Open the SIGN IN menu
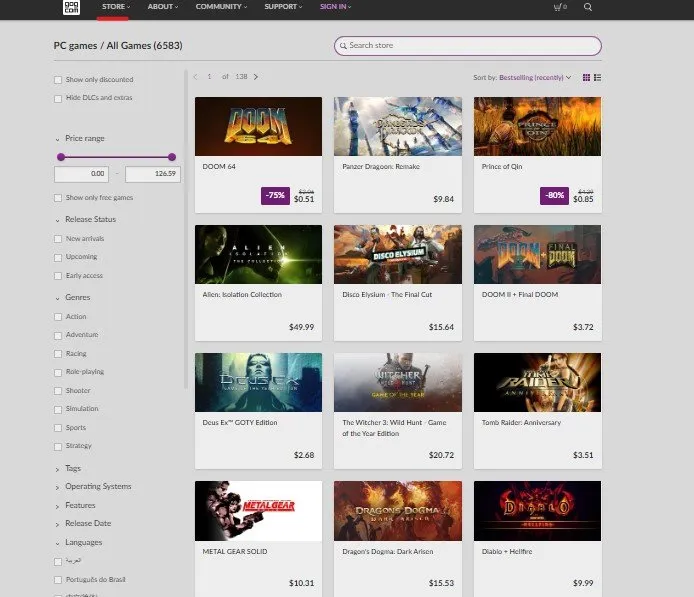The image size is (694, 597). point(335,7)
